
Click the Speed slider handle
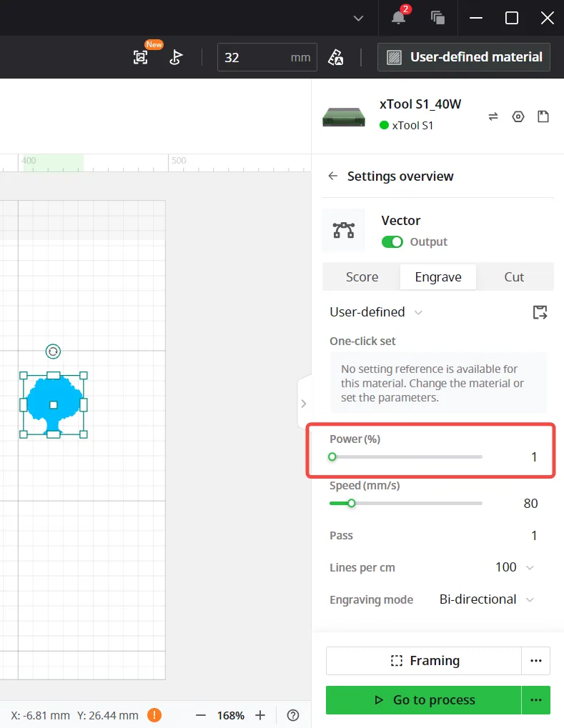(352, 503)
